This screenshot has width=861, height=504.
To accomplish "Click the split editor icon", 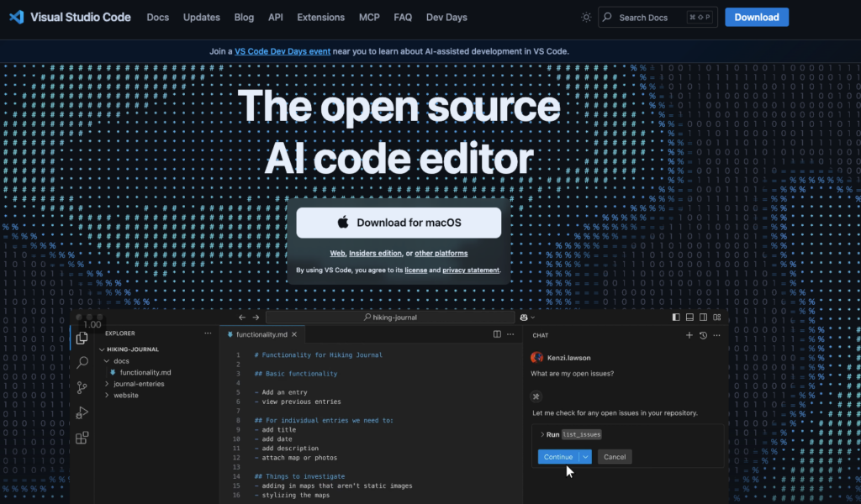I will point(497,334).
